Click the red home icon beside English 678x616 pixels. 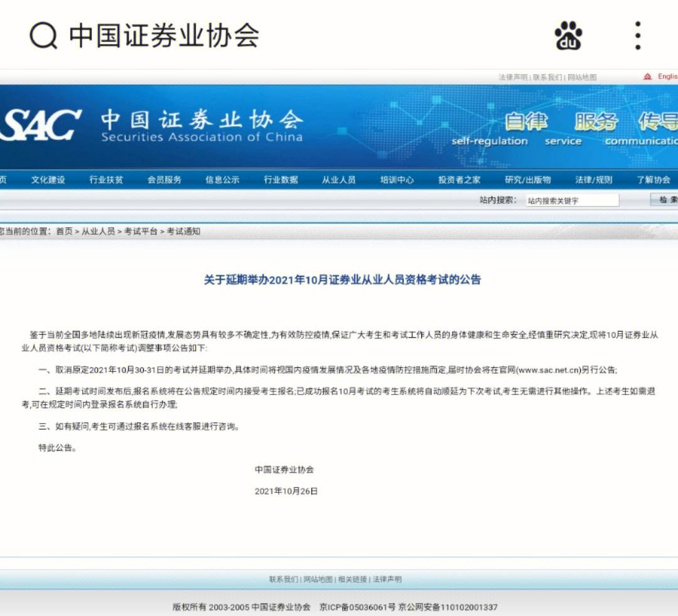click(x=647, y=77)
